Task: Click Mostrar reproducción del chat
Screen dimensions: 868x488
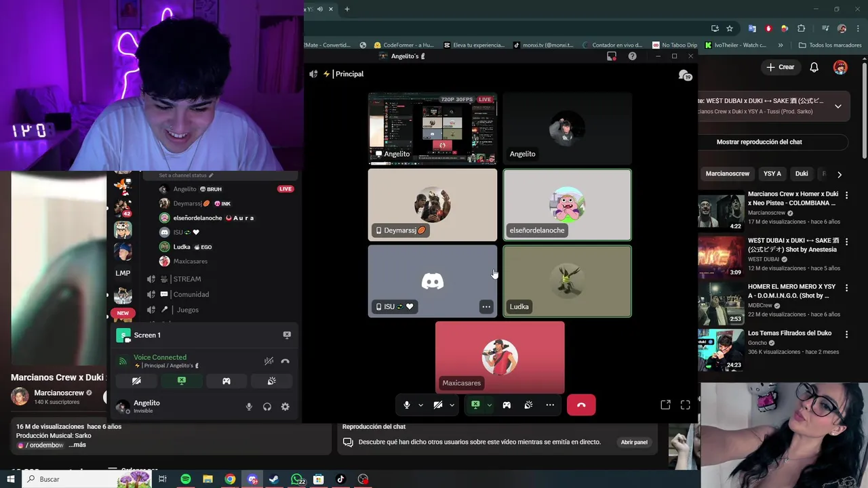Action: pyautogui.click(x=759, y=142)
